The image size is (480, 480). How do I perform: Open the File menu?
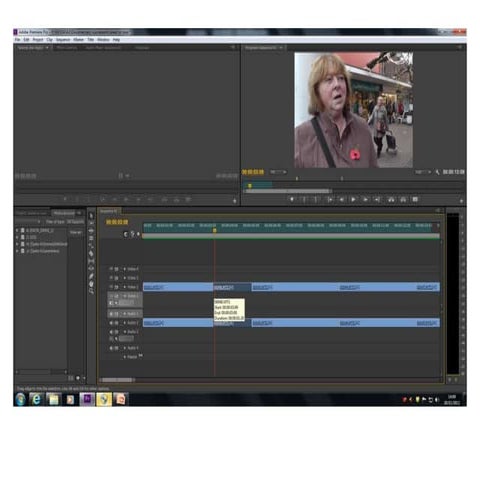[17, 40]
